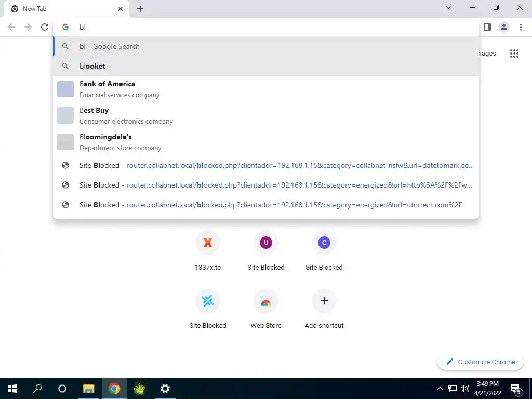Click the Bank of America thumbnail square
Screen dimensions: 532x399
pos(65,89)
